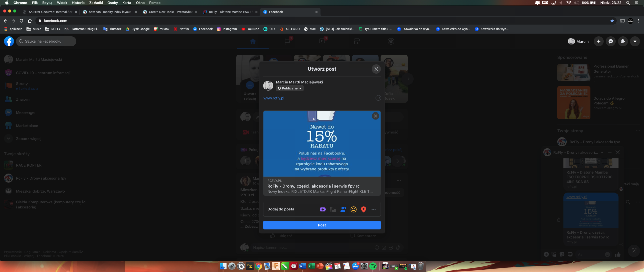Open Finder from the Dock
The height and width of the screenshot is (272, 644).
[x=223, y=266]
